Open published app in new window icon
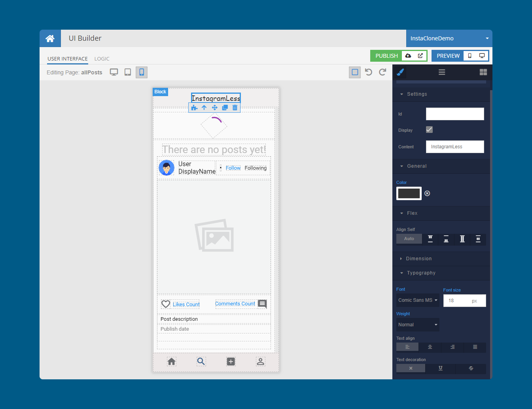Image resolution: width=532 pixels, height=409 pixels. pos(420,56)
